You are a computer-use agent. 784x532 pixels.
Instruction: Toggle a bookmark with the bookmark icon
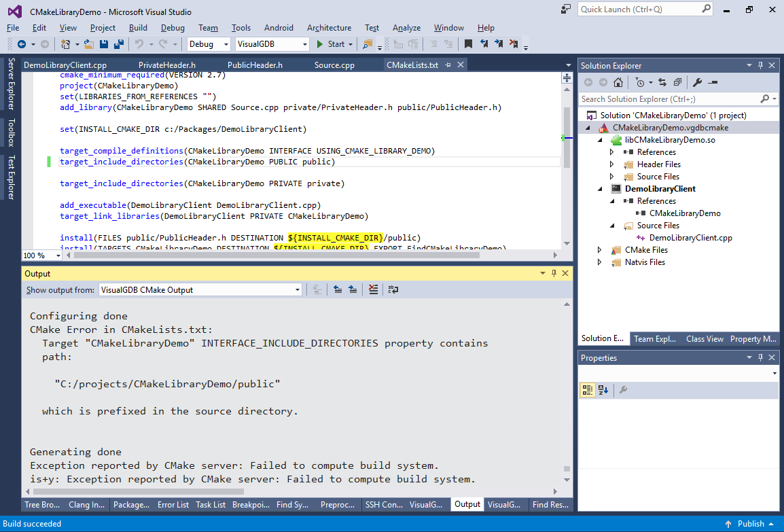tap(469, 44)
